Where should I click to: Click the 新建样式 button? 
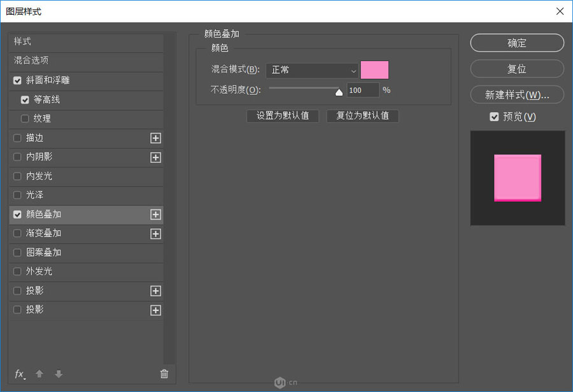pyautogui.click(x=516, y=94)
